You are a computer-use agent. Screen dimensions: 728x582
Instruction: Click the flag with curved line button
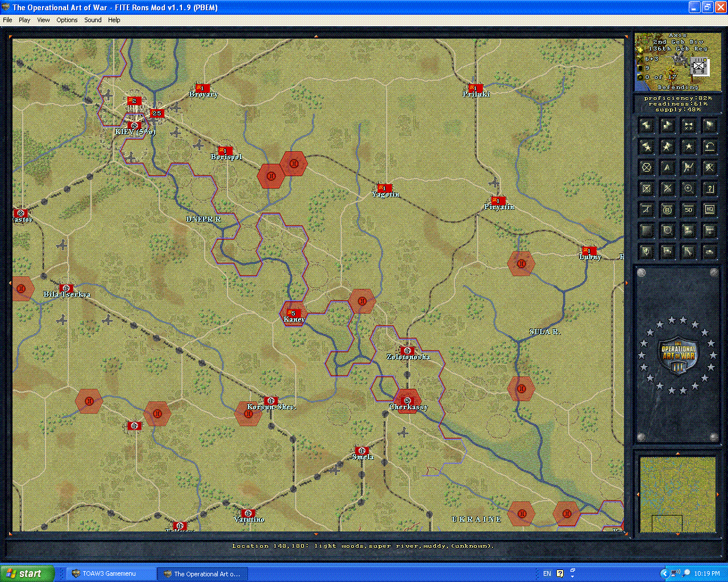(688, 168)
